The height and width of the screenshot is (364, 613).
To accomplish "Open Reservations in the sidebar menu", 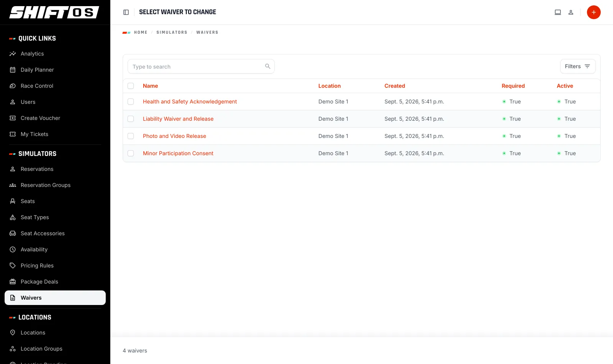I will (55, 169).
